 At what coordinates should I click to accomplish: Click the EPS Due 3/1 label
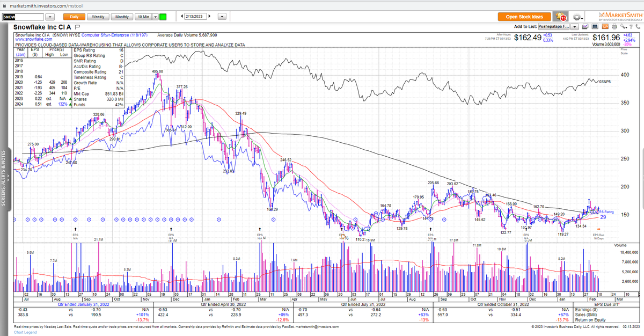pyautogui.click(x=607, y=304)
